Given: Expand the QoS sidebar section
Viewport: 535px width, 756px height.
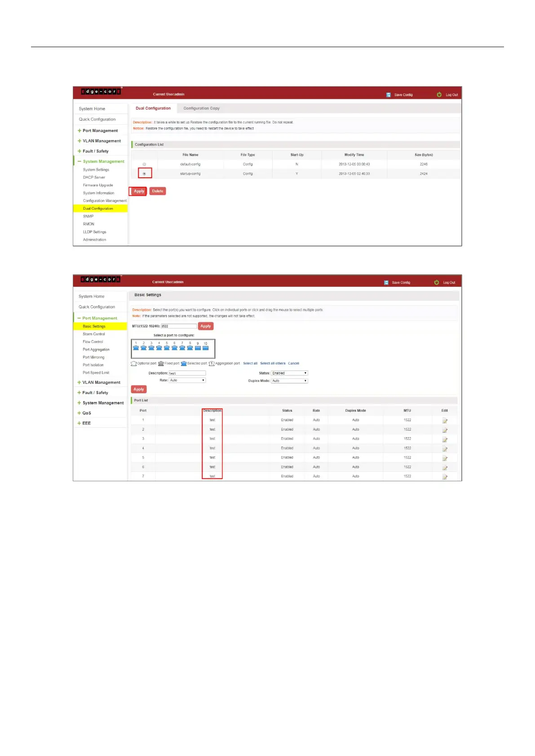Looking at the screenshot, I should tap(84, 413).
